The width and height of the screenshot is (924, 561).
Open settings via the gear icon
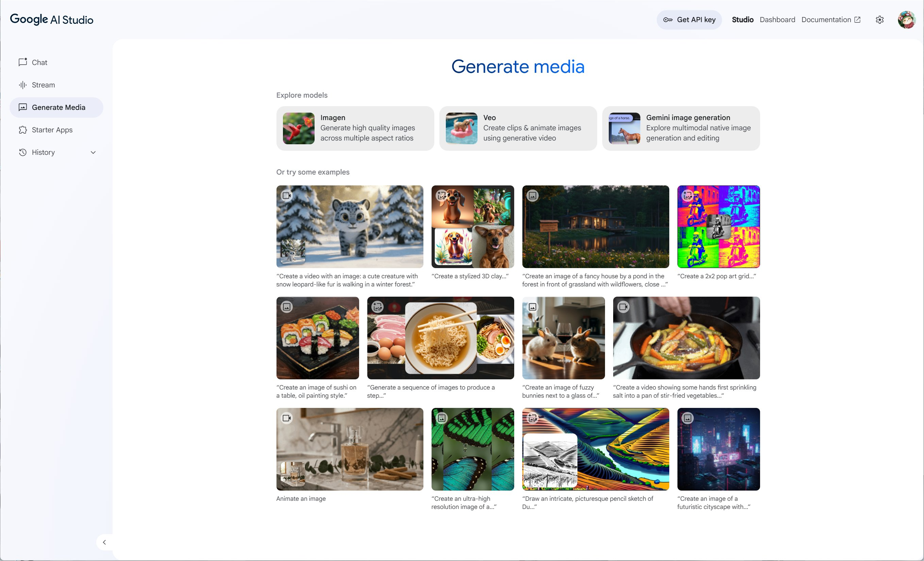click(x=880, y=20)
